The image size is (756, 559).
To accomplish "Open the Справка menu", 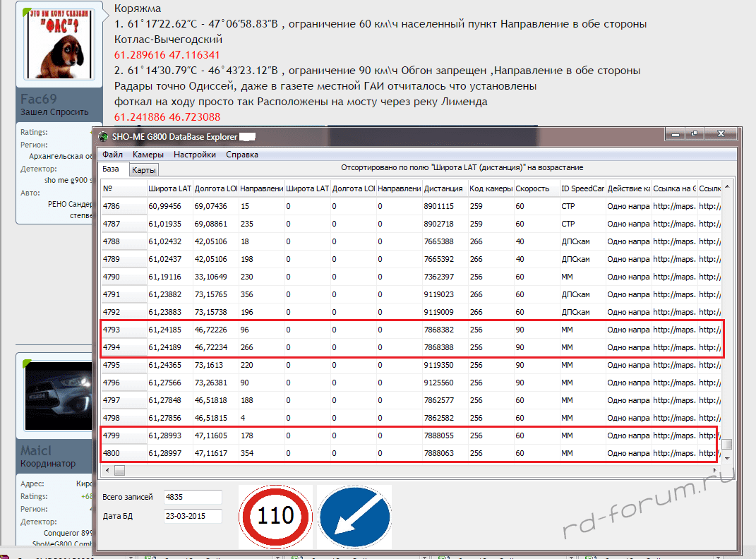I will click(242, 155).
